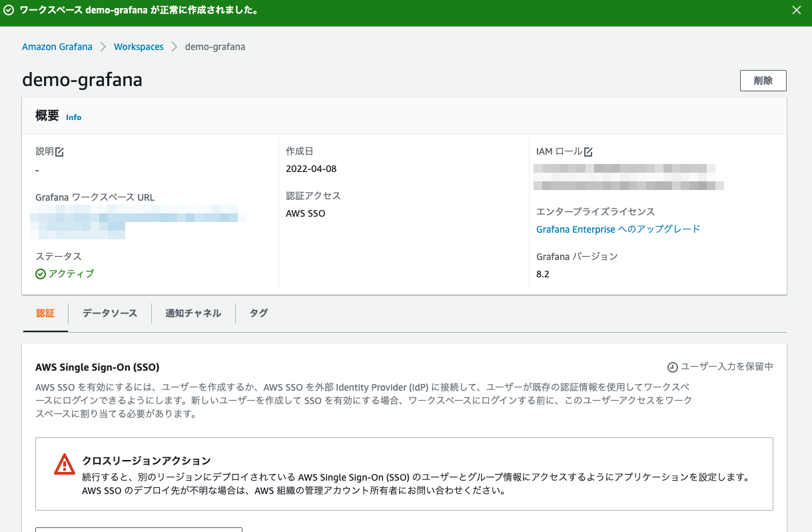The image size is (812, 532).
Task: Switch to the データソース tab
Action: coord(109,313)
